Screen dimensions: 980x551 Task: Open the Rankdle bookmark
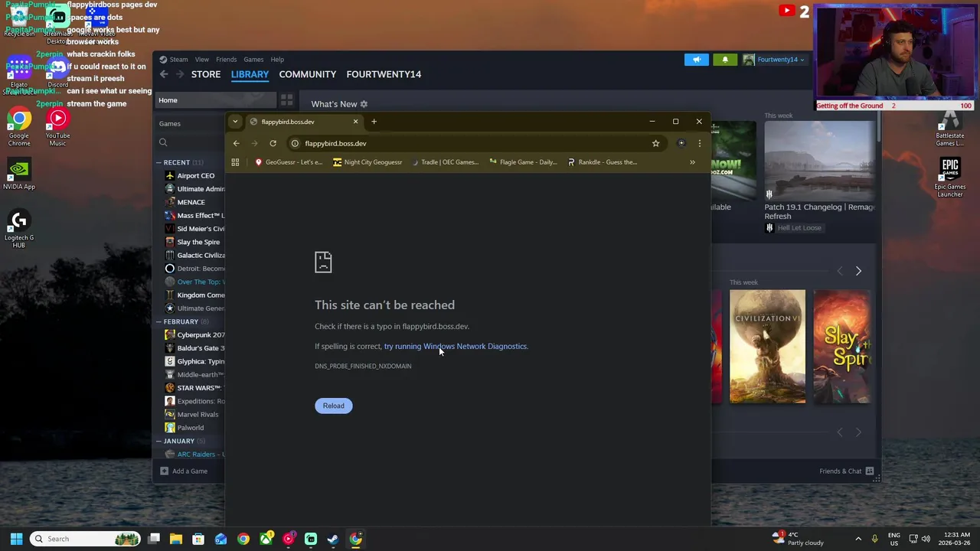(x=602, y=162)
